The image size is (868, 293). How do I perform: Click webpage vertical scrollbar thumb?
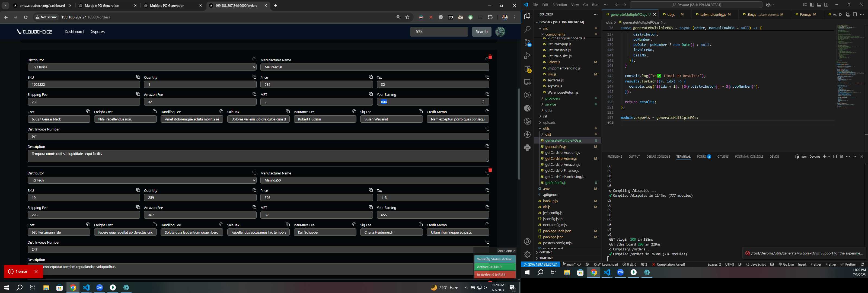pyautogui.click(x=519, y=134)
